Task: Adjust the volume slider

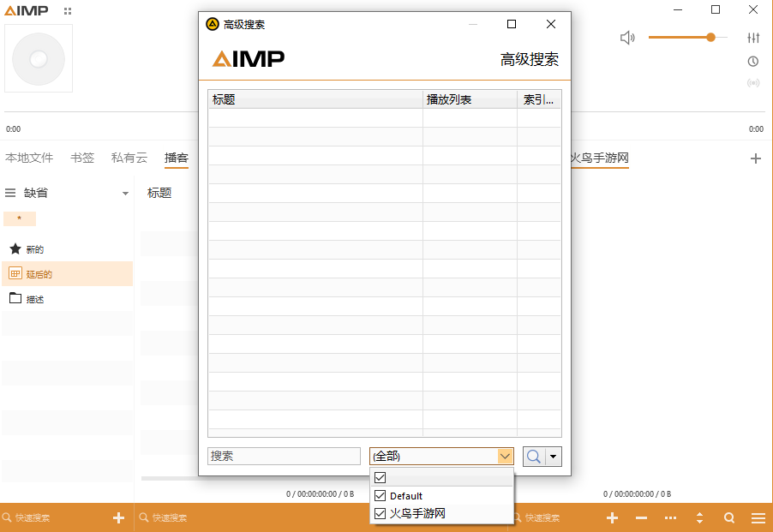Action: coord(687,38)
